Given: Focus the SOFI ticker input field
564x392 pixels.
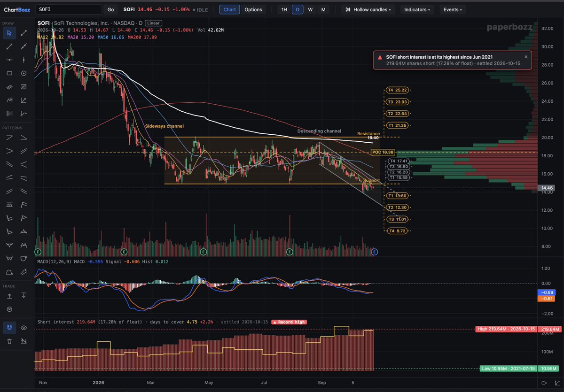Looking at the screenshot, I should (x=68, y=9).
